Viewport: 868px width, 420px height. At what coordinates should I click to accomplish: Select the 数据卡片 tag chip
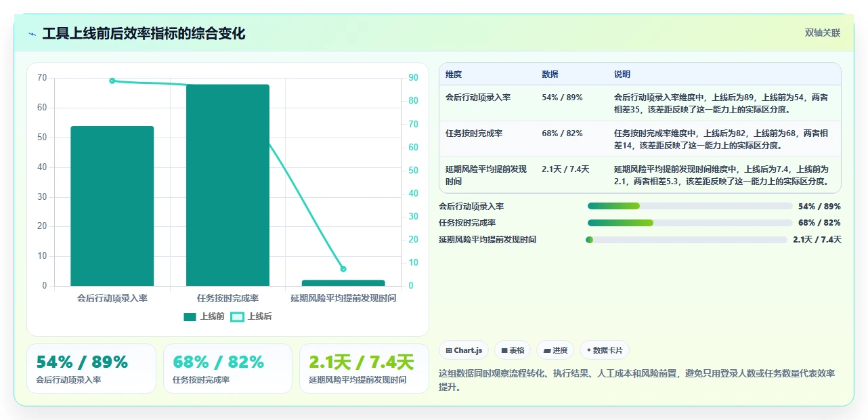pyautogui.click(x=605, y=350)
